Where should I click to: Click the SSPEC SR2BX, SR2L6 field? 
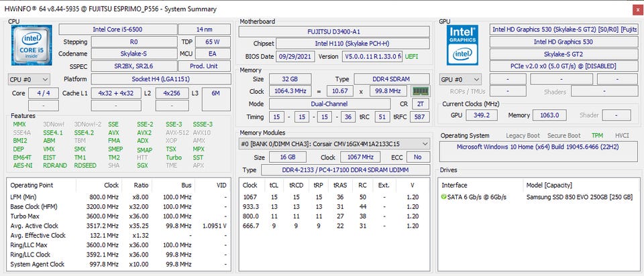point(134,66)
